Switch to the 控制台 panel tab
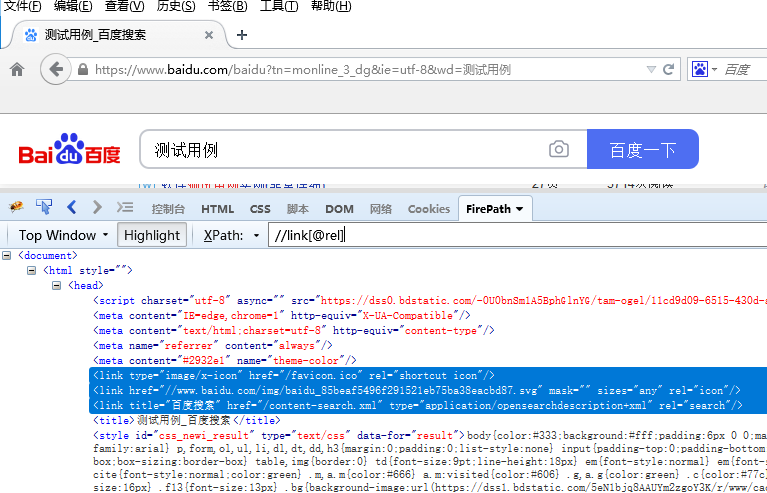The width and height of the screenshot is (767, 493). [x=168, y=209]
